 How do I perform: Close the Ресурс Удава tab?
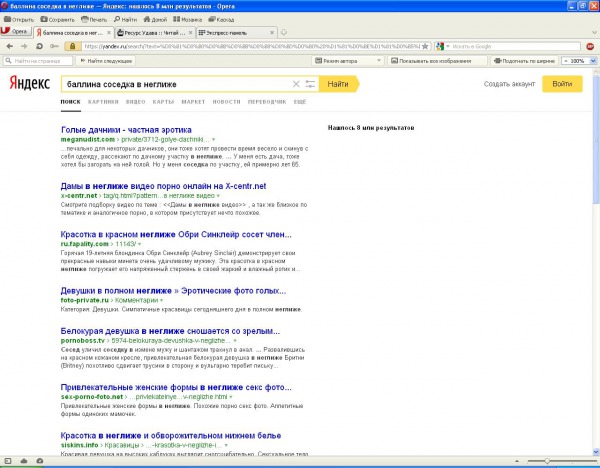[x=190, y=33]
